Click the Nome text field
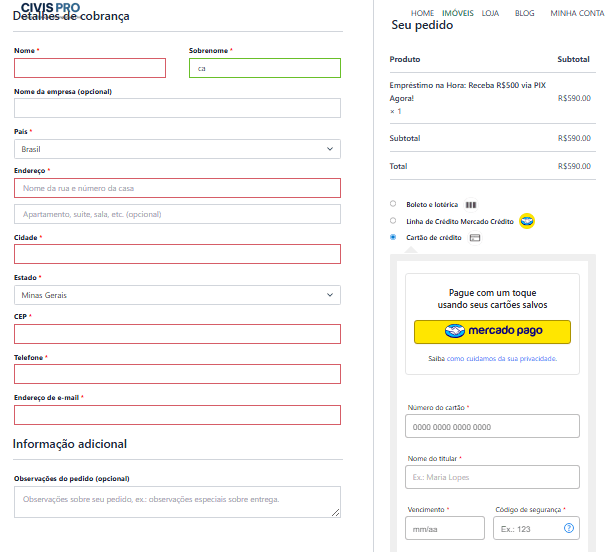 point(90,68)
